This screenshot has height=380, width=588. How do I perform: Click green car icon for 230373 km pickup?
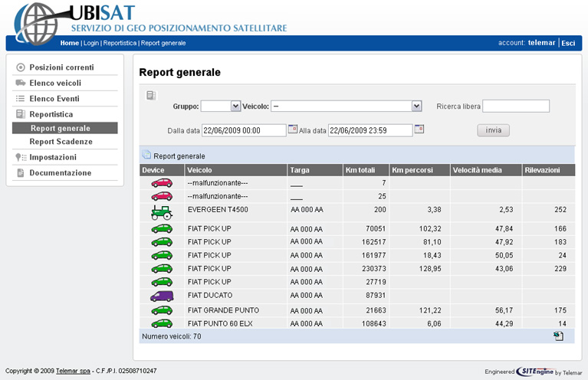[162, 269]
